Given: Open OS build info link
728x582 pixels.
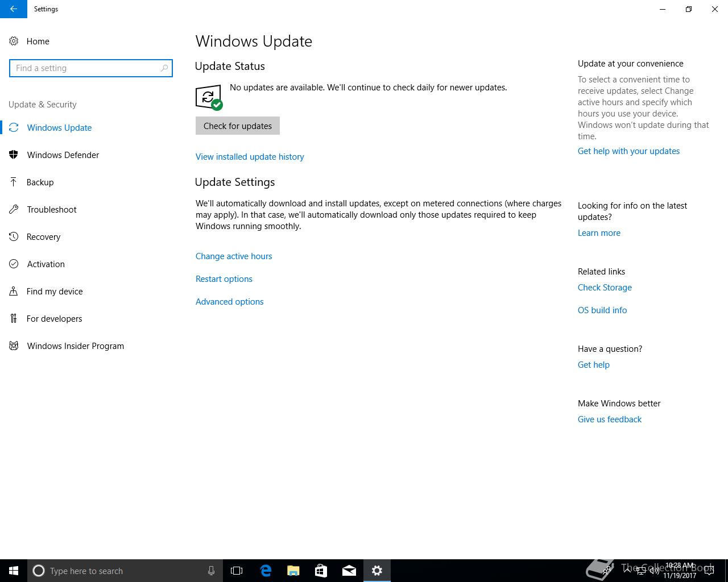Looking at the screenshot, I should pyautogui.click(x=602, y=310).
